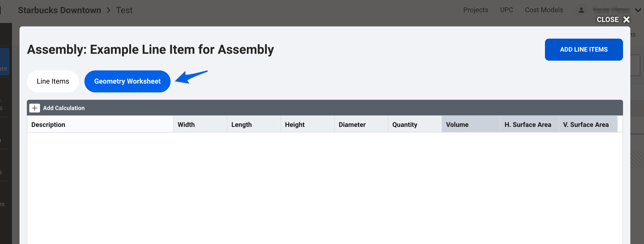
Task: Open the user account profile icon
Action: 581,10
